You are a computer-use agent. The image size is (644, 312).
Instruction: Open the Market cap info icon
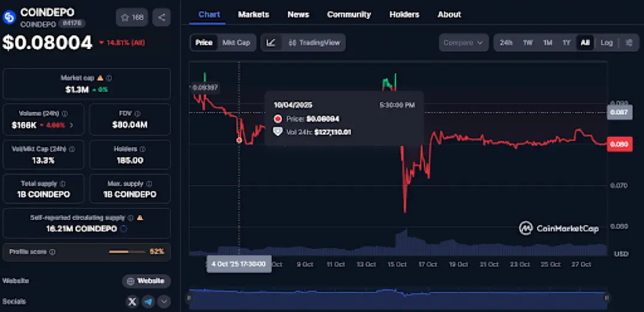point(110,78)
